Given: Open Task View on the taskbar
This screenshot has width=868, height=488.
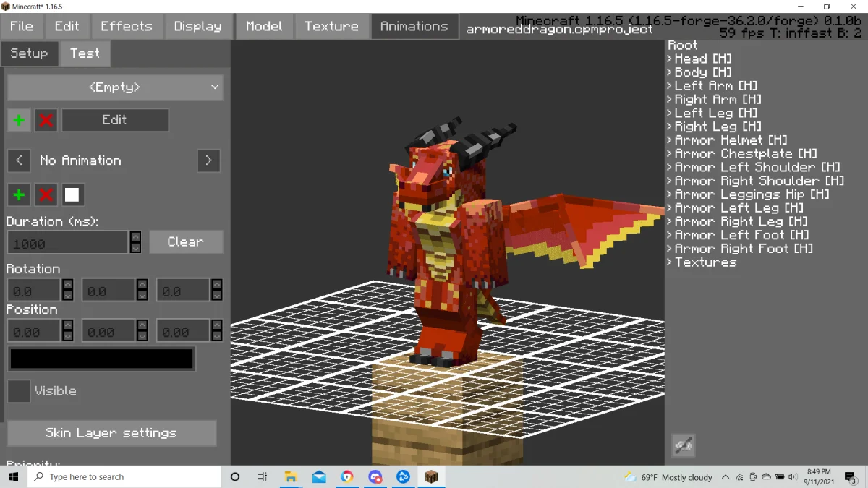Looking at the screenshot, I should (262, 477).
